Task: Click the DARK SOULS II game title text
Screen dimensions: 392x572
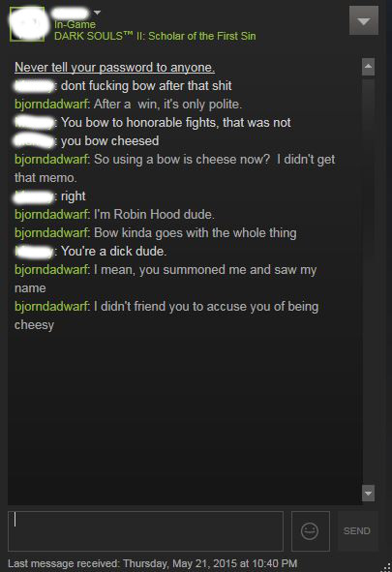Action: click(x=155, y=36)
